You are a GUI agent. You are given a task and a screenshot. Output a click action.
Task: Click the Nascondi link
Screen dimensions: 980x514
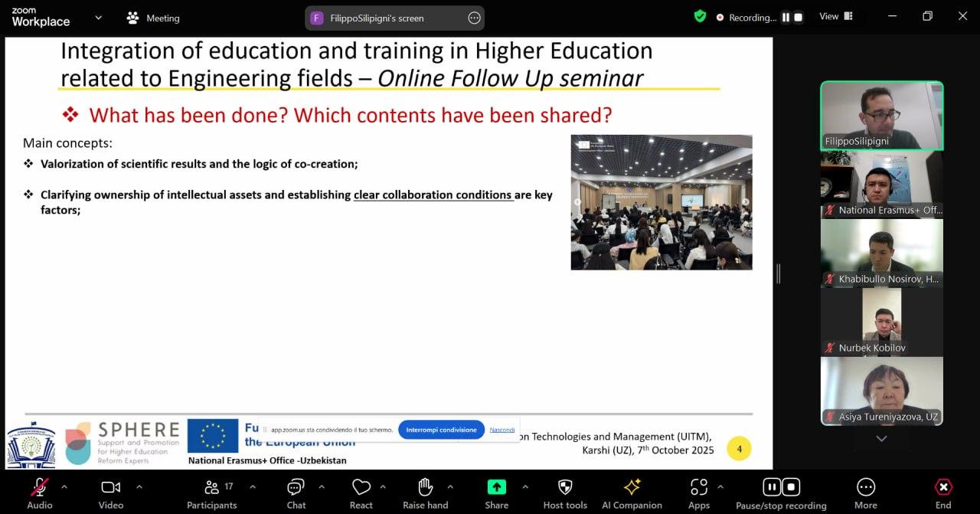(502, 430)
